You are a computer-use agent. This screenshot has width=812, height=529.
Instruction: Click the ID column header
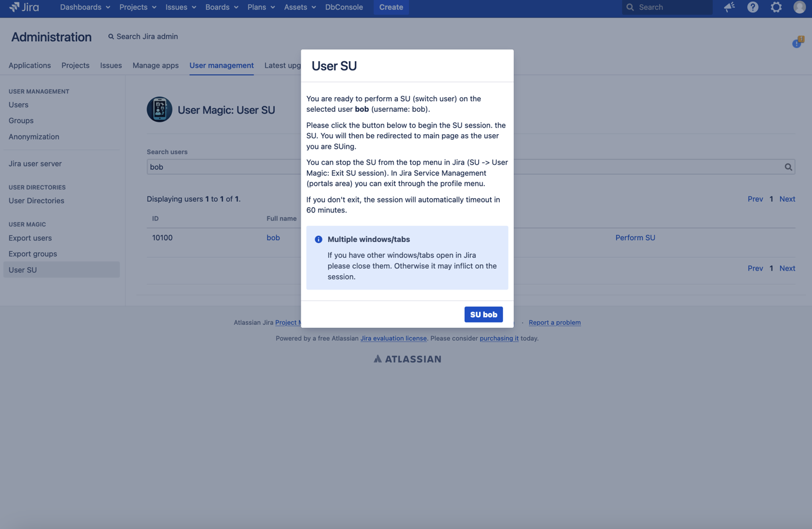coord(155,218)
